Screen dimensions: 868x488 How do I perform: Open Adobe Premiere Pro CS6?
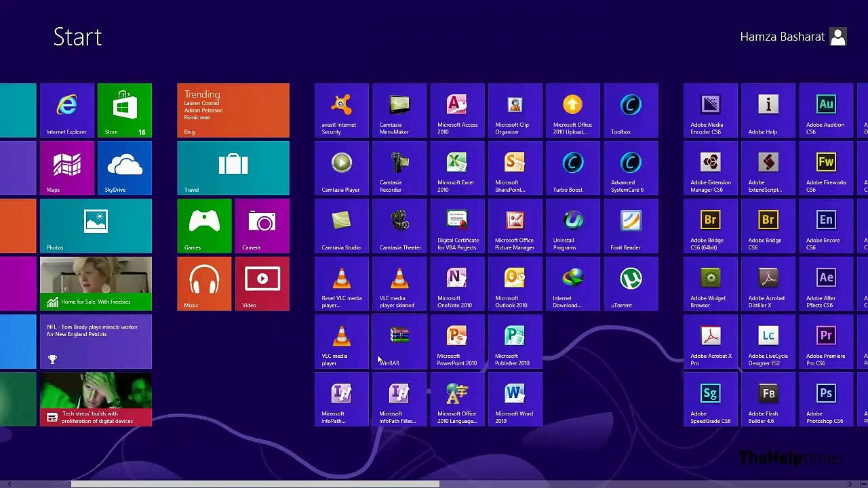click(826, 342)
